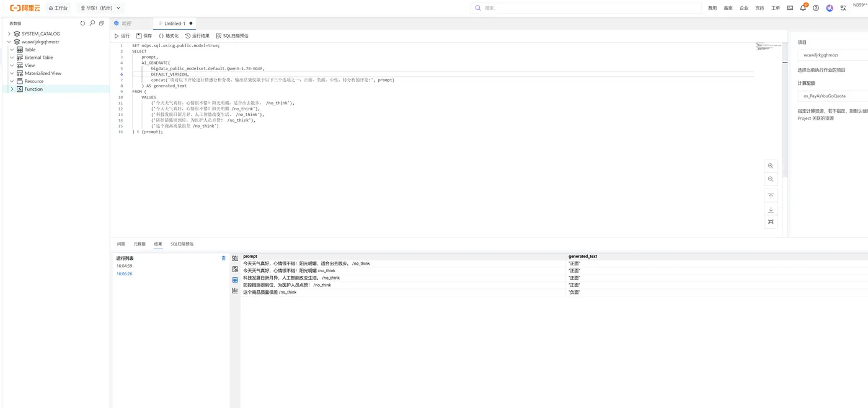Open the 企业 menu

pos(744,8)
